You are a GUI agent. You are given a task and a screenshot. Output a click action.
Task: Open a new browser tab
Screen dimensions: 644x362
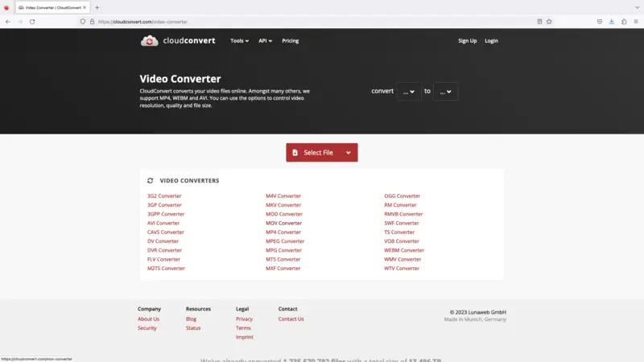97,7
